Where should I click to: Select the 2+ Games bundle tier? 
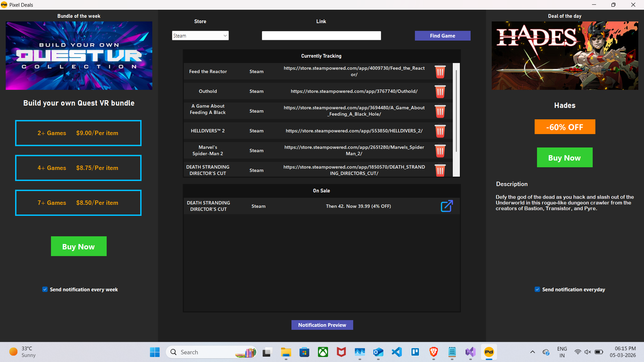78,133
